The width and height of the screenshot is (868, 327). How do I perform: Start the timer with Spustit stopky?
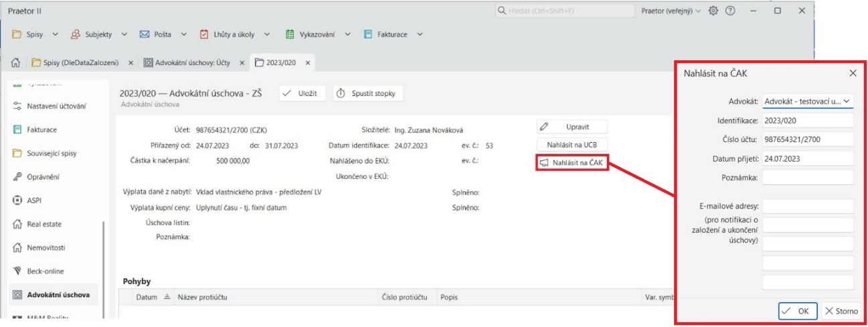[368, 93]
